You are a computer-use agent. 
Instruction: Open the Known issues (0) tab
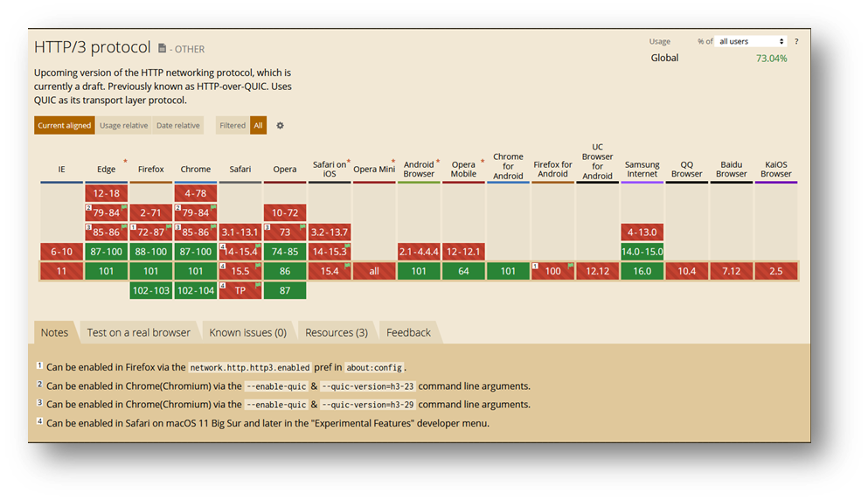pos(247,332)
